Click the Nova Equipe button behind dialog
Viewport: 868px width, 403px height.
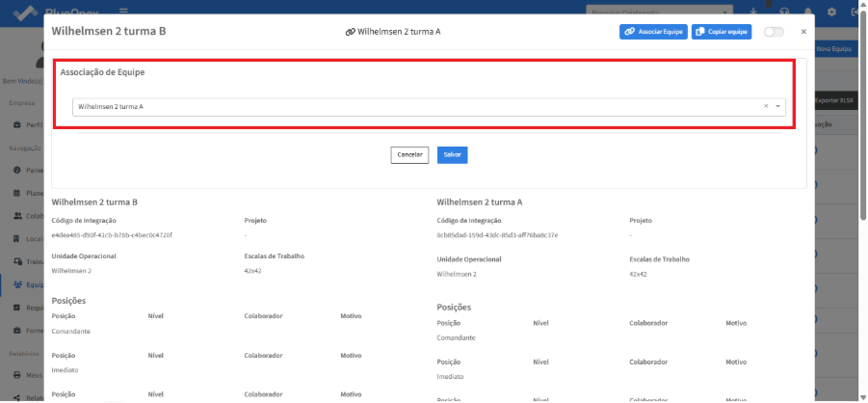[833, 49]
